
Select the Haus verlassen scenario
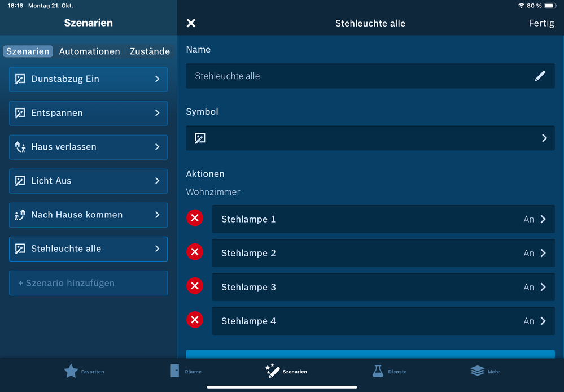pyautogui.click(x=88, y=147)
